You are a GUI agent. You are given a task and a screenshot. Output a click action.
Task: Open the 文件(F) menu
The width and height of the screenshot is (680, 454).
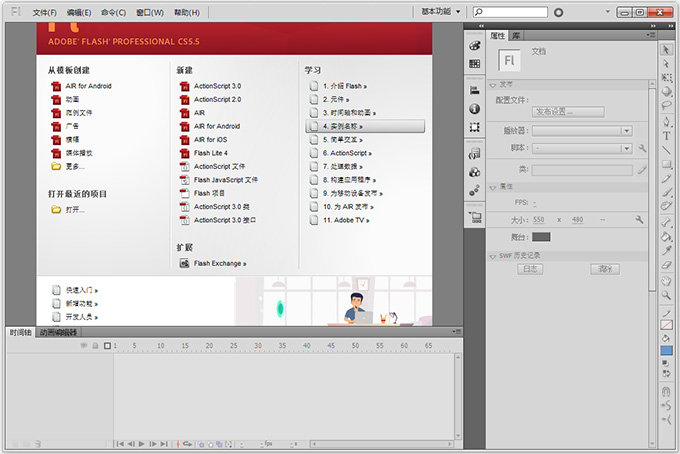45,13
